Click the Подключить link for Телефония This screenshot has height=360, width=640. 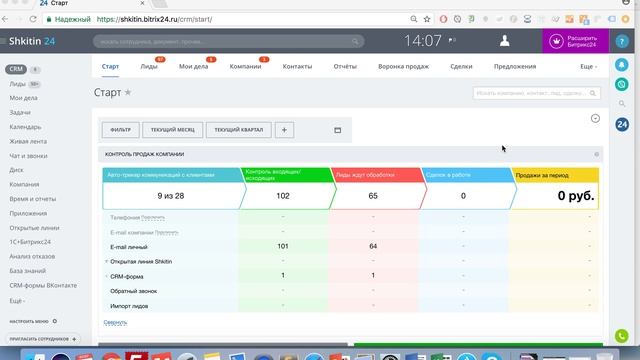(x=153, y=218)
